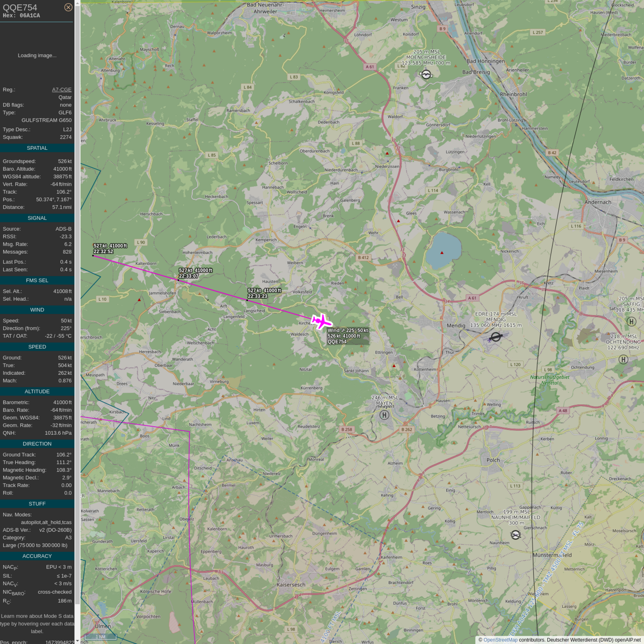Click the Saffig heliport H icon

point(631,322)
